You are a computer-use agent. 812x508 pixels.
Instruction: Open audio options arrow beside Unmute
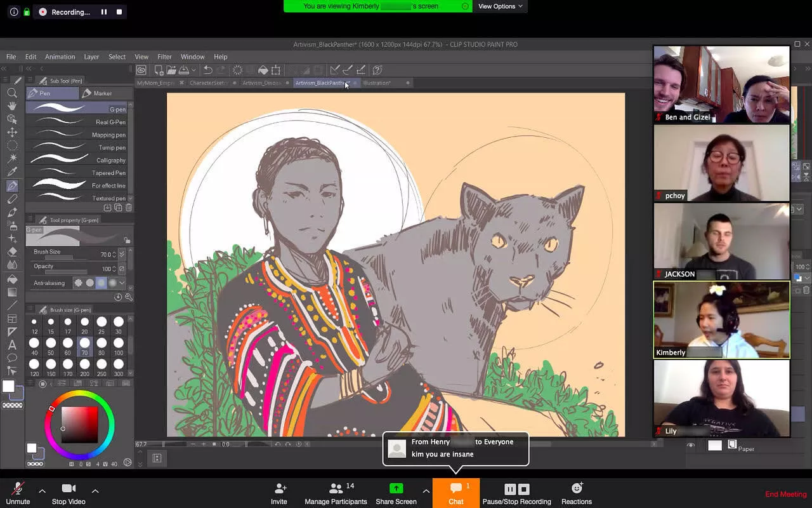[42, 491]
